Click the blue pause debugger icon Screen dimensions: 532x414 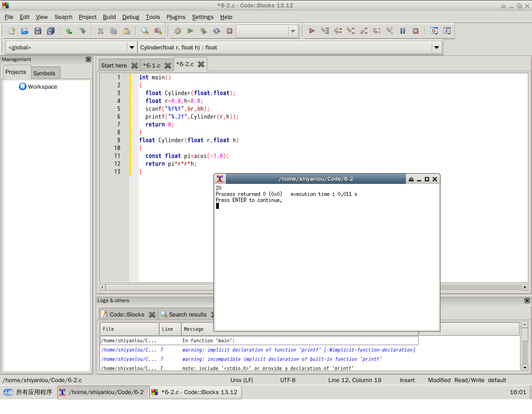(403, 31)
